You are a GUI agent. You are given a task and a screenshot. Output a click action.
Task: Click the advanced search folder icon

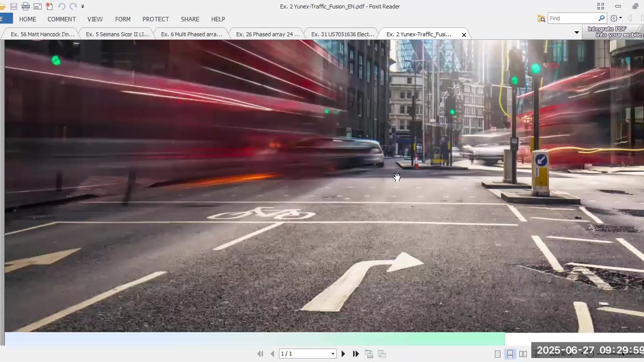point(541,19)
